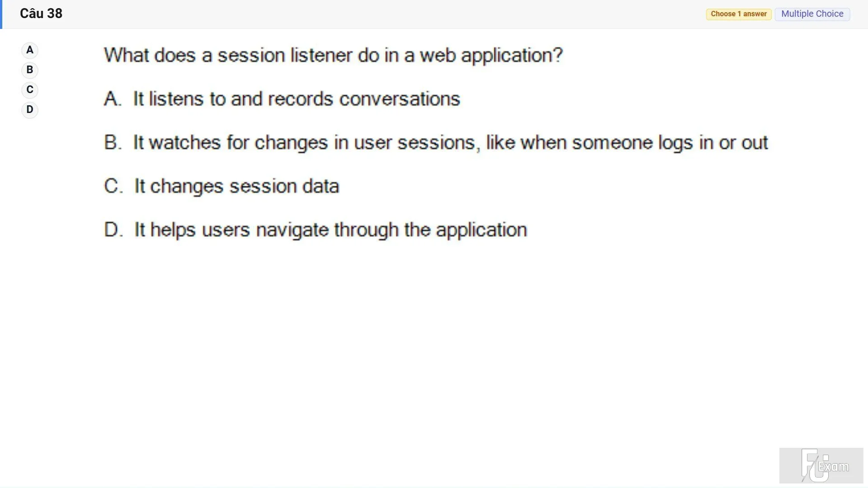
Task: Pick the D answer radio button
Action: (30, 110)
